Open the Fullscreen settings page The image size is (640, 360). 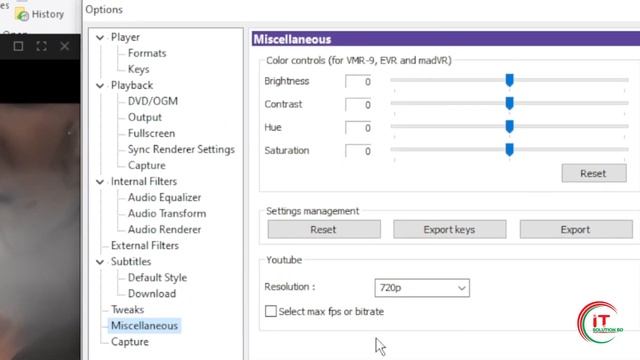[151, 133]
